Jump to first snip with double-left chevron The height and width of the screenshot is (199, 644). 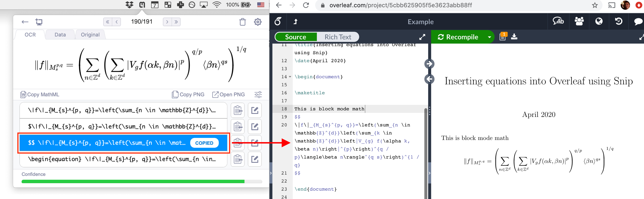pos(108,22)
